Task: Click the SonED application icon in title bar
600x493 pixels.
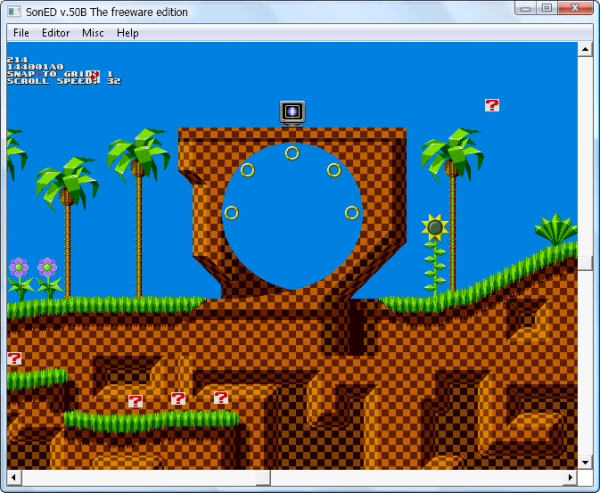Action: [14, 11]
